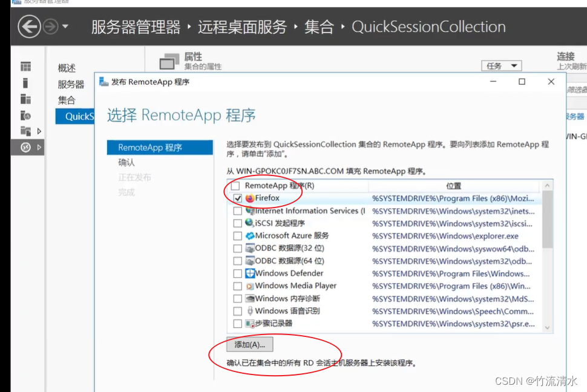Screen dimensions: 587x392
Task: Expand Remote Desktop Services sidebar arrow
Action: (x=39, y=148)
